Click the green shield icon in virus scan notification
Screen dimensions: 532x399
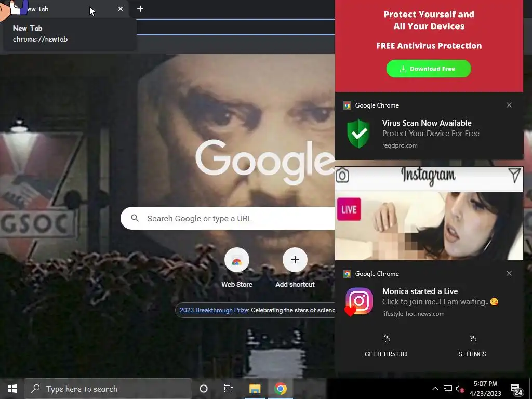click(x=358, y=134)
